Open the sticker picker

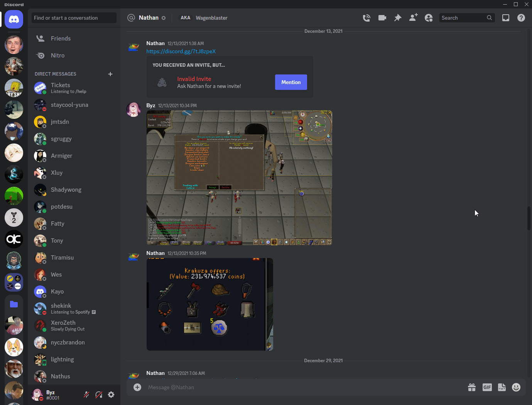(x=502, y=387)
